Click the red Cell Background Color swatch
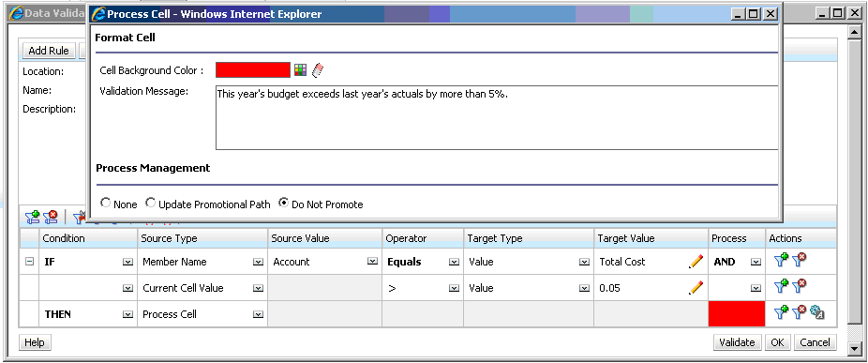The height and width of the screenshot is (363, 868). pyautogui.click(x=253, y=69)
